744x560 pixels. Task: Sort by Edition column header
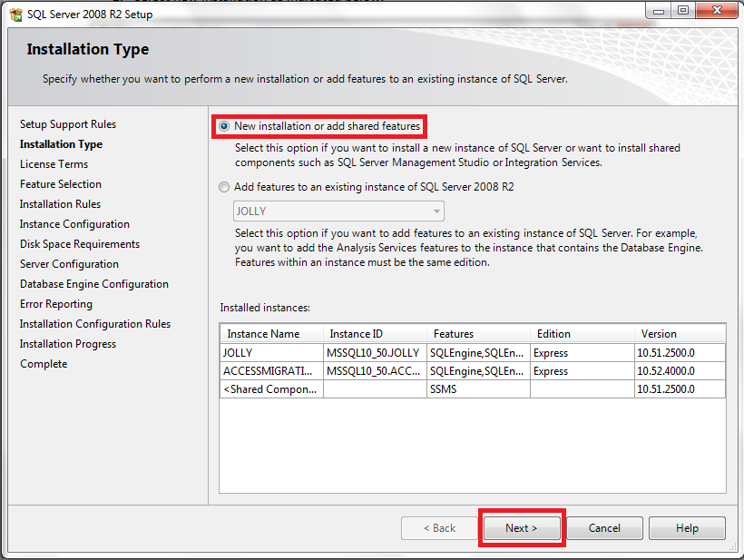tap(582, 334)
